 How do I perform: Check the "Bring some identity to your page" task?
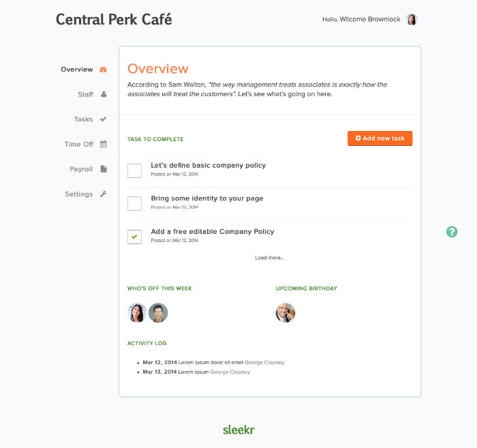135,203
